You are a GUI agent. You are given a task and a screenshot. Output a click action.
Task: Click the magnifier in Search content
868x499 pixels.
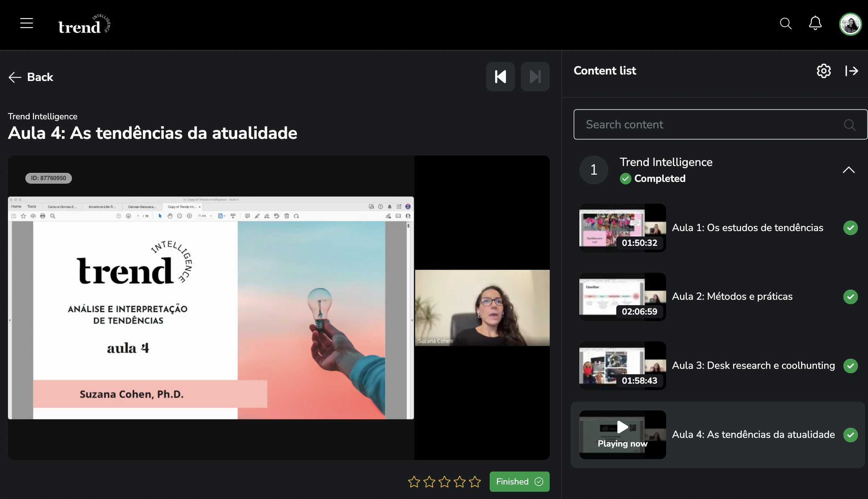click(850, 125)
